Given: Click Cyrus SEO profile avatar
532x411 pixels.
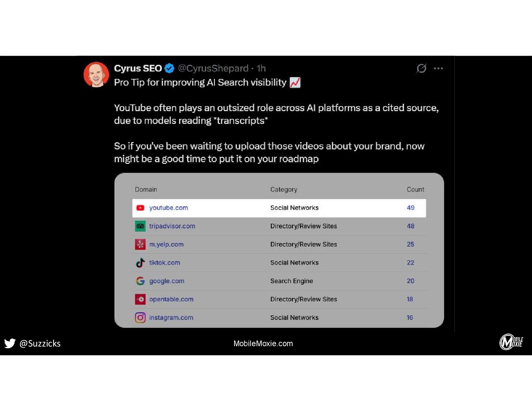Looking at the screenshot, I should pos(96,75).
